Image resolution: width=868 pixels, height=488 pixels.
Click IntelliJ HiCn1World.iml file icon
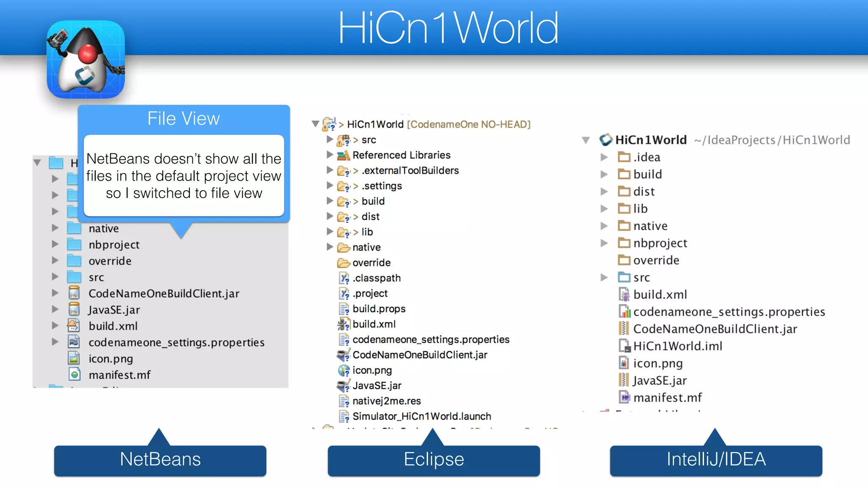[624, 346]
